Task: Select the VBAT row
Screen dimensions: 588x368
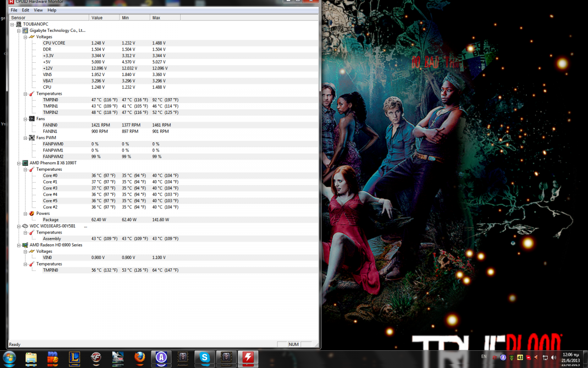Action: 164,81
